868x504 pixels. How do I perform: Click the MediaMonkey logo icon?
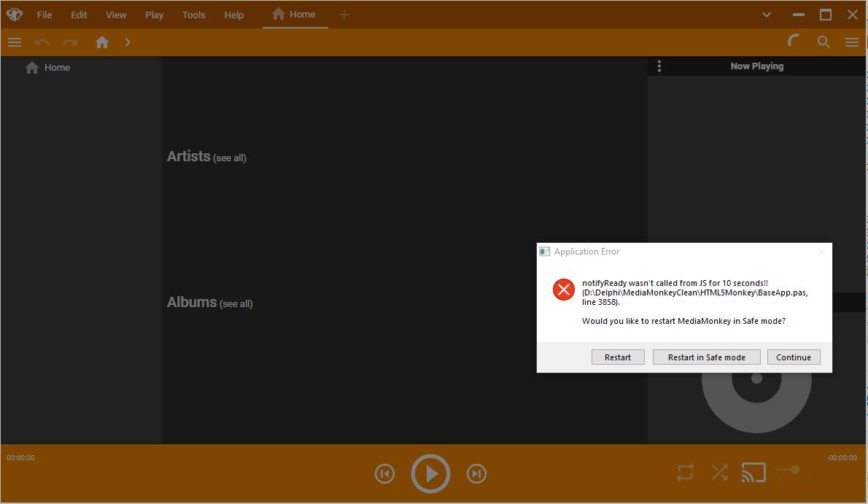[15, 15]
